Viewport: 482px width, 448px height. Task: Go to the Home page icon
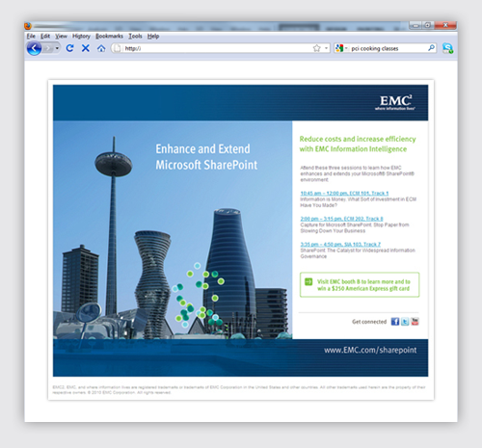point(101,48)
